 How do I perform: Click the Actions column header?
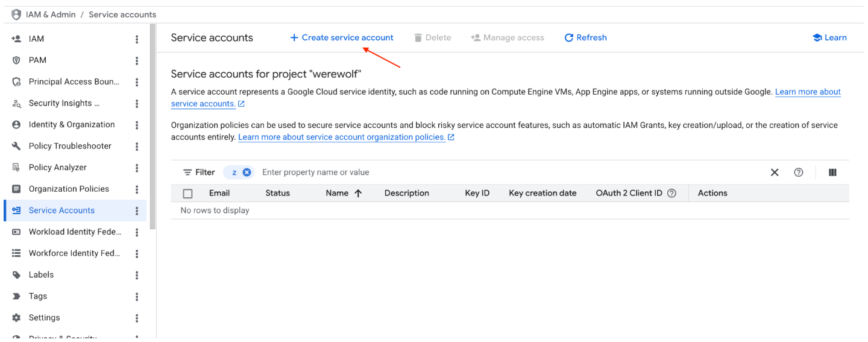(712, 193)
